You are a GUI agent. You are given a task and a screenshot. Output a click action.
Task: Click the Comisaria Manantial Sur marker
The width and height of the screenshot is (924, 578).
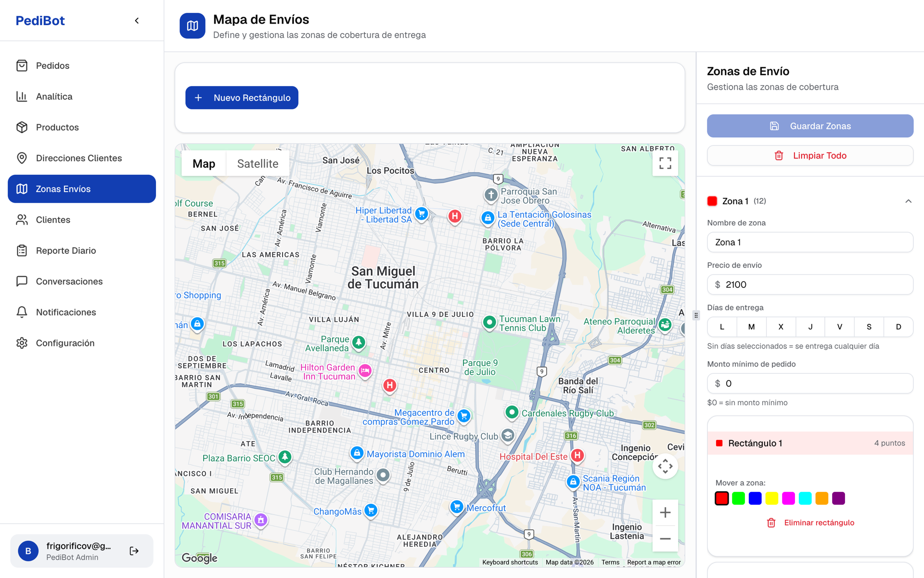point(261,520)
